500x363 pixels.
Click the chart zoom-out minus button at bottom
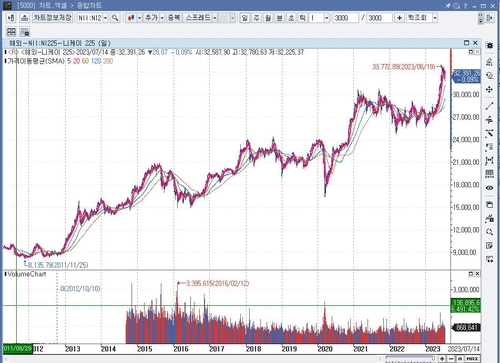[x=451, y=359]
